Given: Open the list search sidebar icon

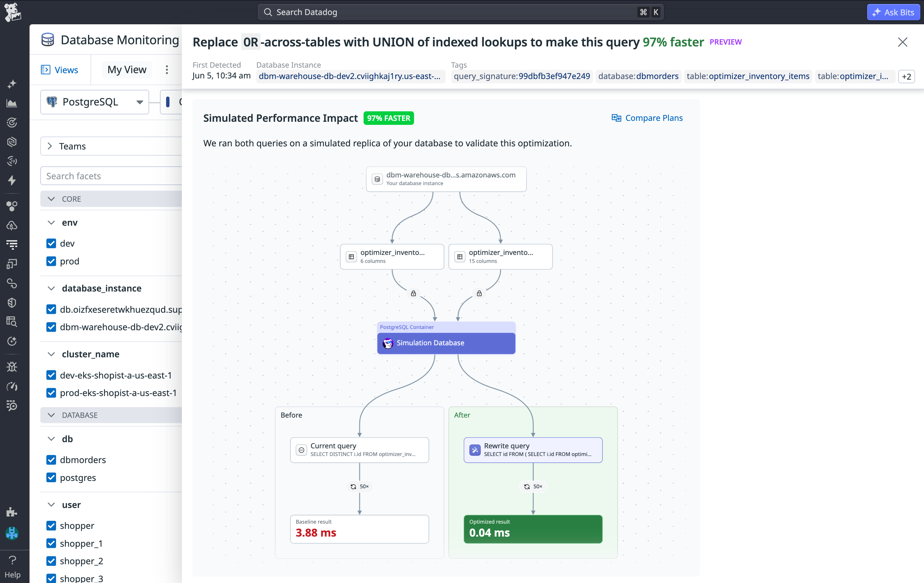Looking at the screenshot, I should click(x=12, y=405).
